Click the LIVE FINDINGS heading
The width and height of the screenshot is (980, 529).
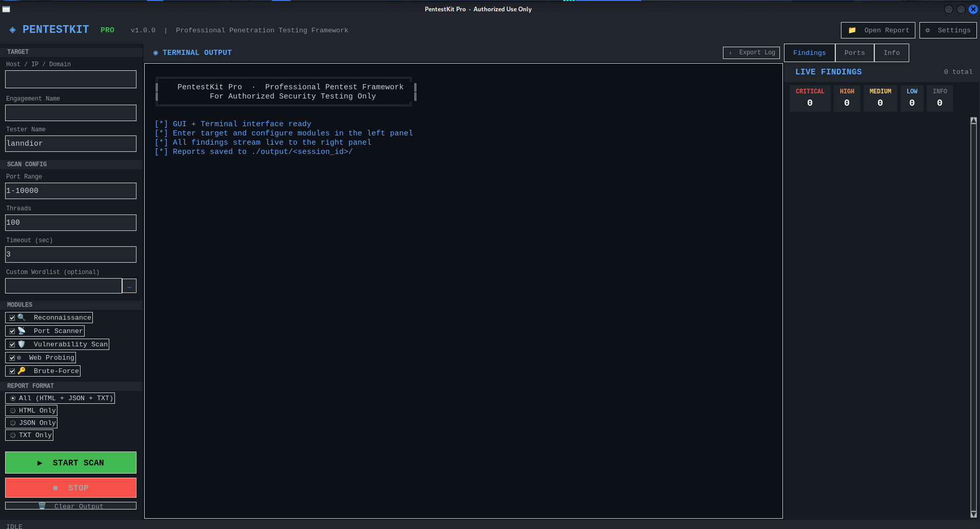point(828,72)
